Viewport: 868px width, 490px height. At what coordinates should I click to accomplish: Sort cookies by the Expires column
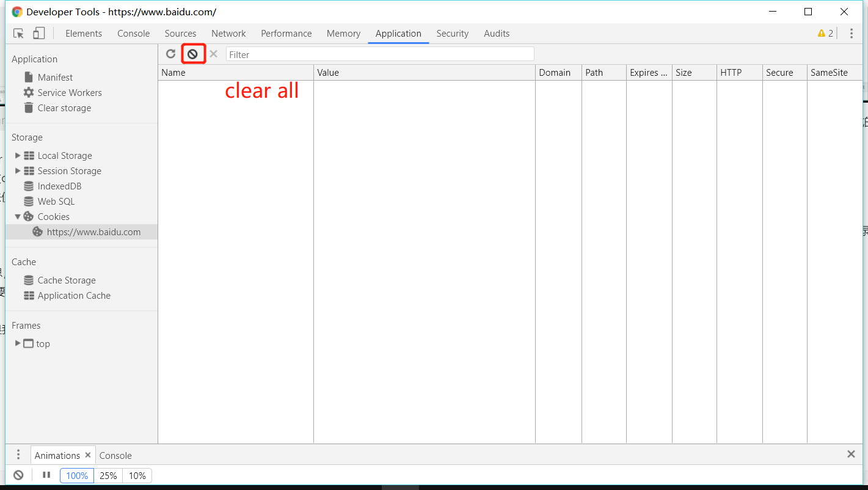(x=649, y=73)
